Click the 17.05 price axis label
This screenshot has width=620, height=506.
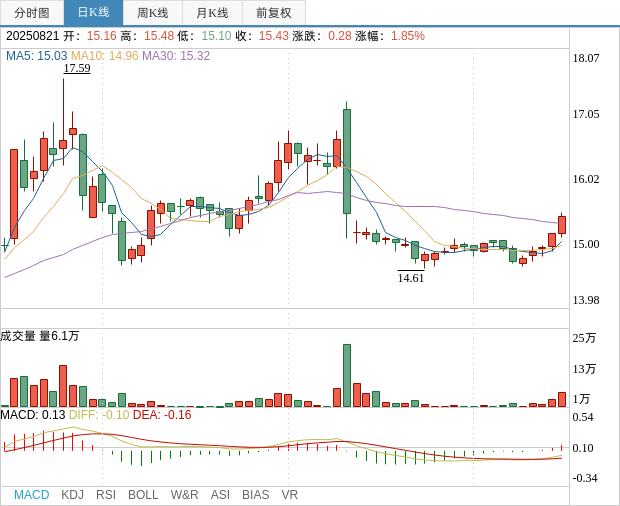click(586, 114)
